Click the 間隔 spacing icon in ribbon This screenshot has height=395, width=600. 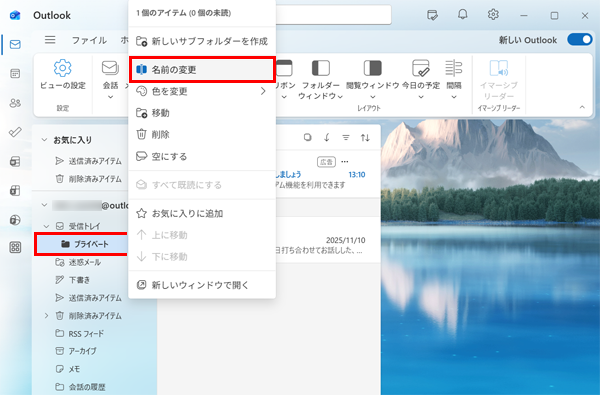(x=453, y=68)
